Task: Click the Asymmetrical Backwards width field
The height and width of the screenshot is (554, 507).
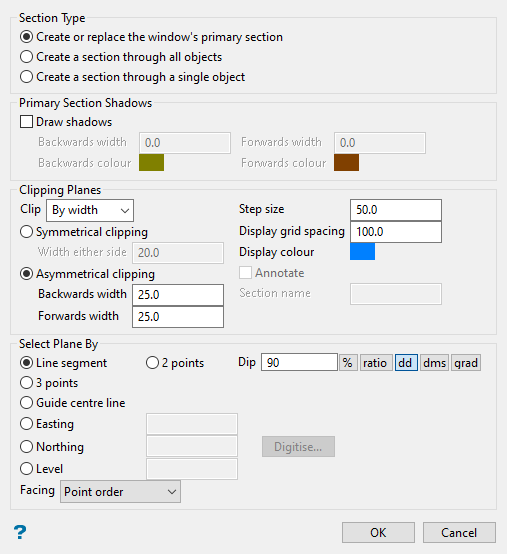Action: pos(178,295)
